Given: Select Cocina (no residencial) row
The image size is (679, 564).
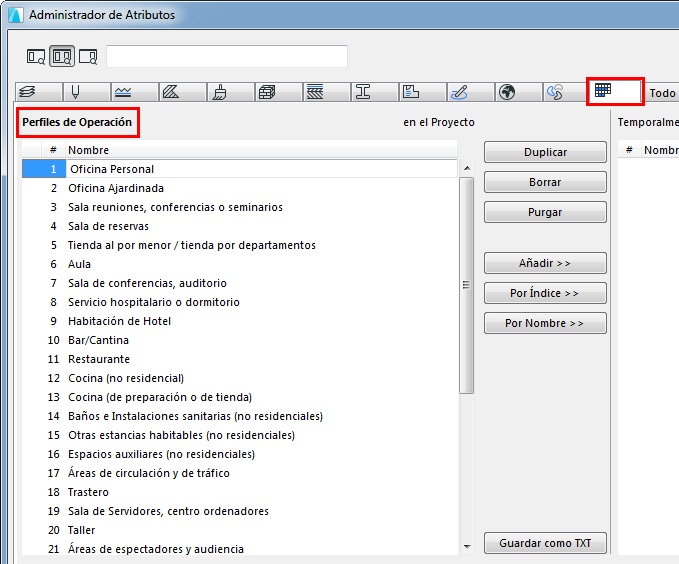Looking at the screenshot, I should (x=240, y=378).
